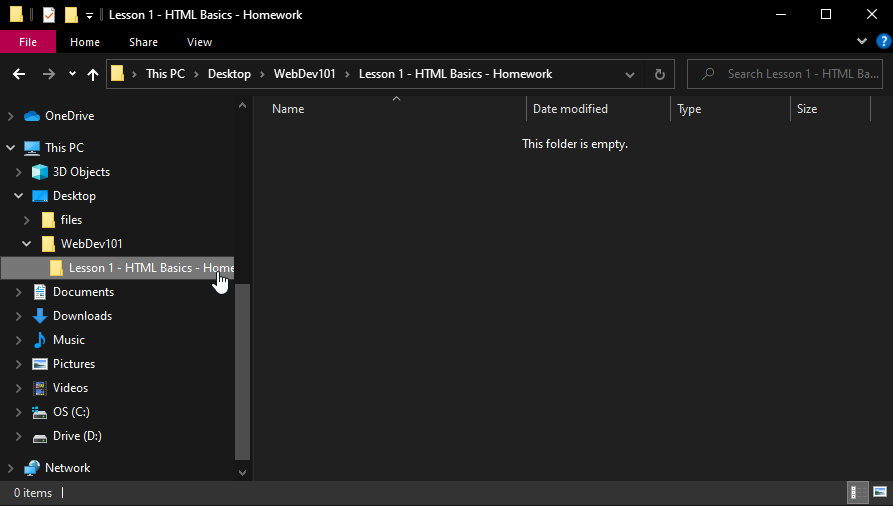Expand the Network tree node
Viewport: 893px width, 506px height.
(x=10, y=468)
